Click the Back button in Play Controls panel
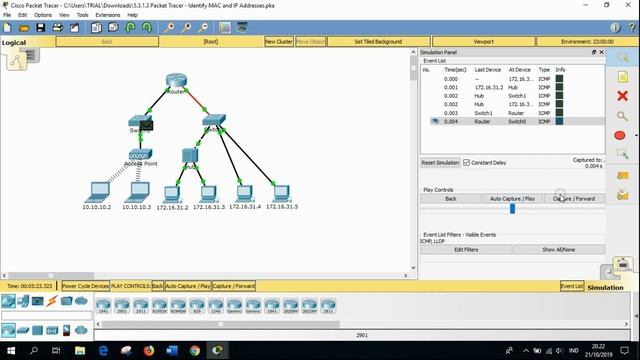Viewport: 640px width, 360px height. [x=451, y=198]
